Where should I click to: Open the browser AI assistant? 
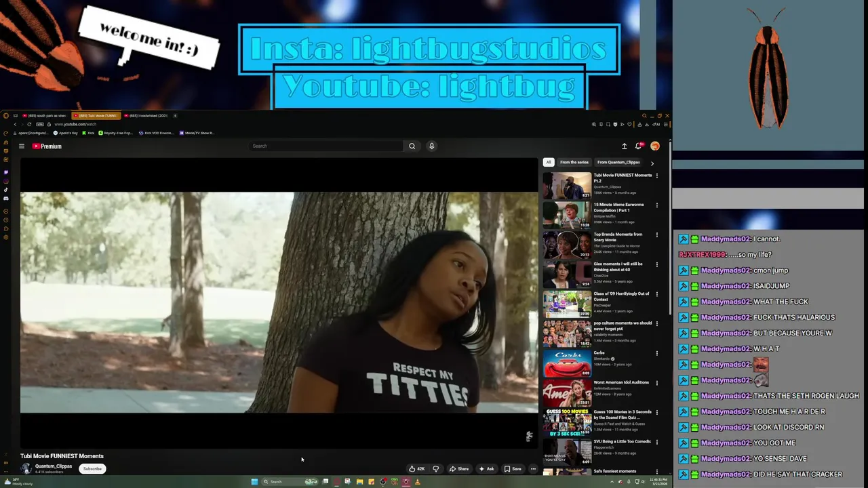(x=656, y=124)
